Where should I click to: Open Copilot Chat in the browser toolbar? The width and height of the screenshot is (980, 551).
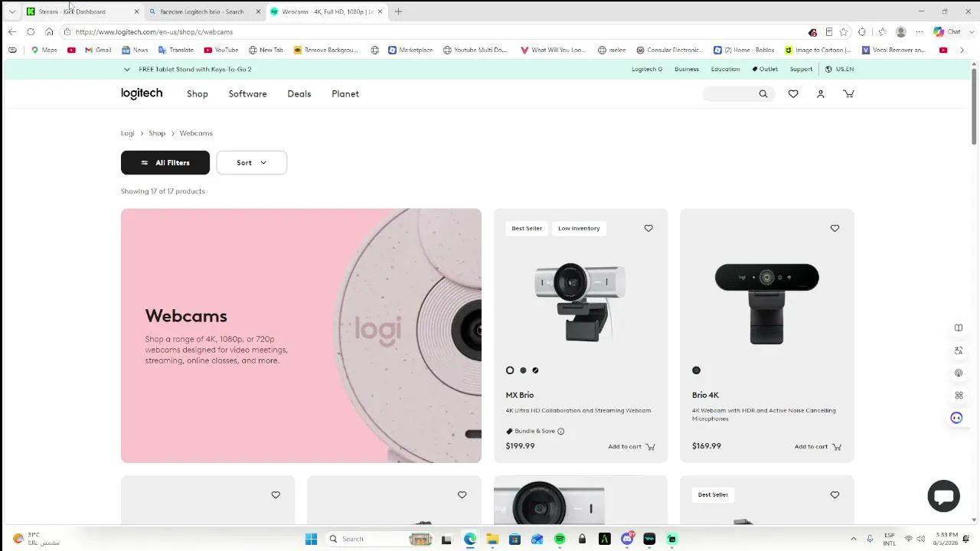click(947, 32)
